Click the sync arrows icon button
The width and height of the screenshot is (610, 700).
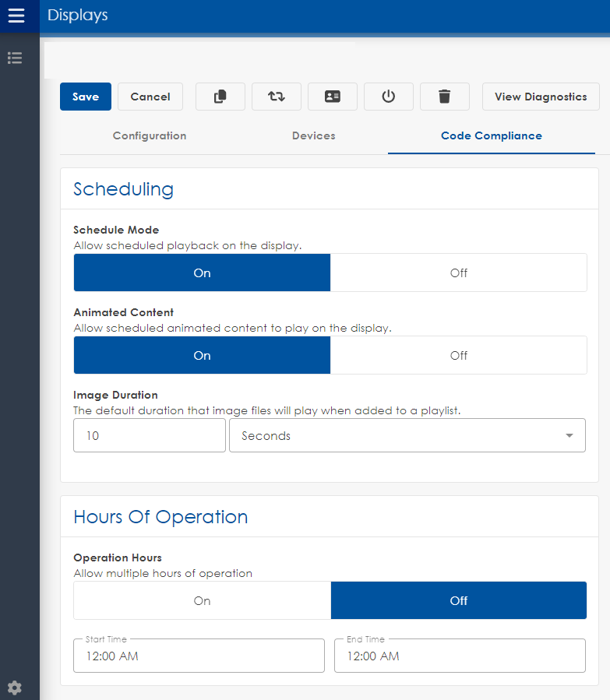tap(277, 97)
